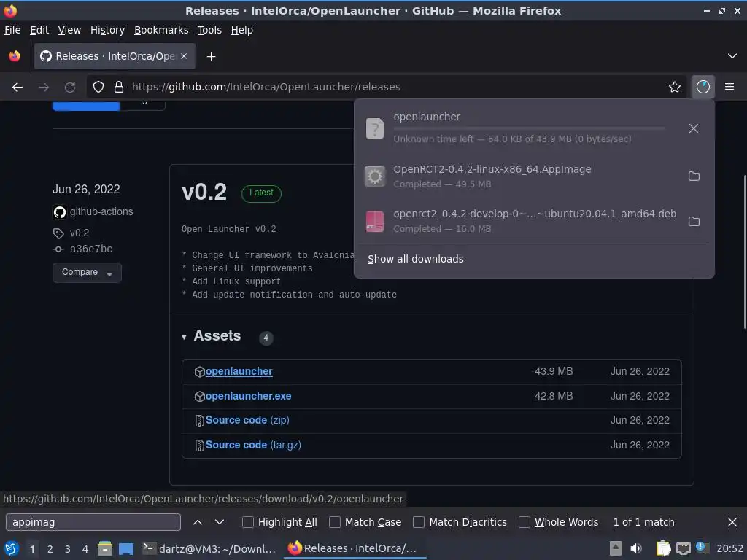Open Firefox View pinned icon
747x560 pixels.
click(x=15, y=56)
